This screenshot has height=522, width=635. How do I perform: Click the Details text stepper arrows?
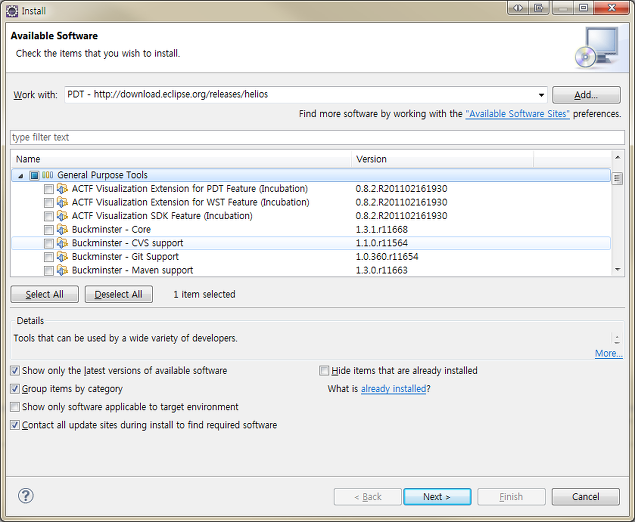(616, 339)
